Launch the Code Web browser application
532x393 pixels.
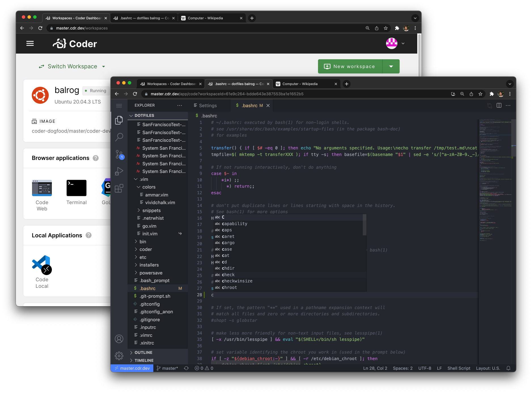click(x=42, y=188)
